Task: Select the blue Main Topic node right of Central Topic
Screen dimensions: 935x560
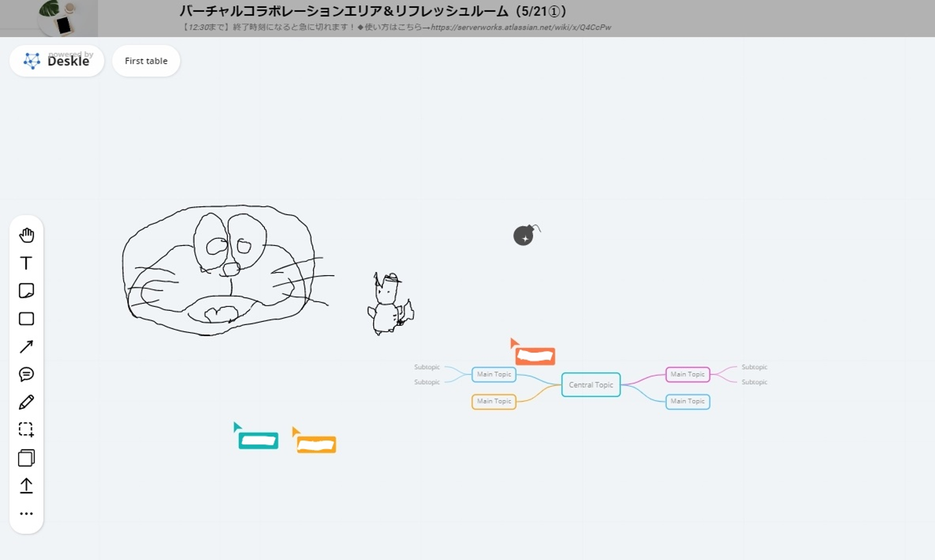Action: (x=688, y=402)
